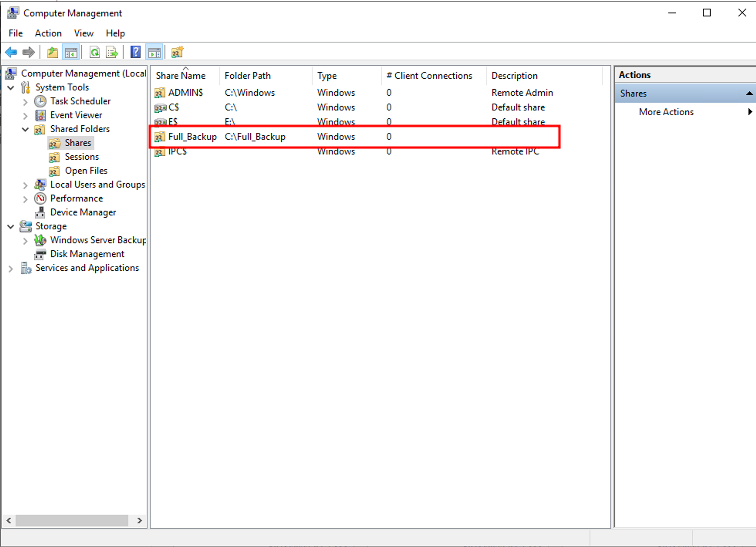
Task: Click the tree pane horizontal scrollbar thumb
Action: [72, 521]
